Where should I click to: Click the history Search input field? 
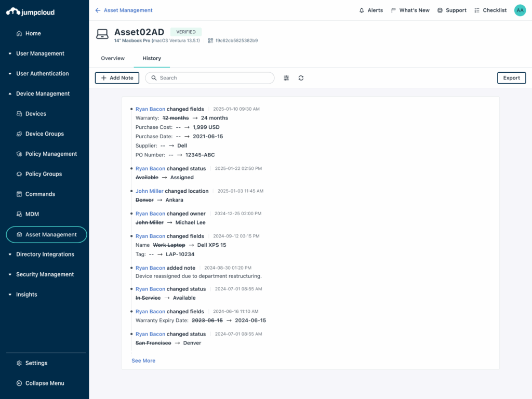(x=213, y=78)
